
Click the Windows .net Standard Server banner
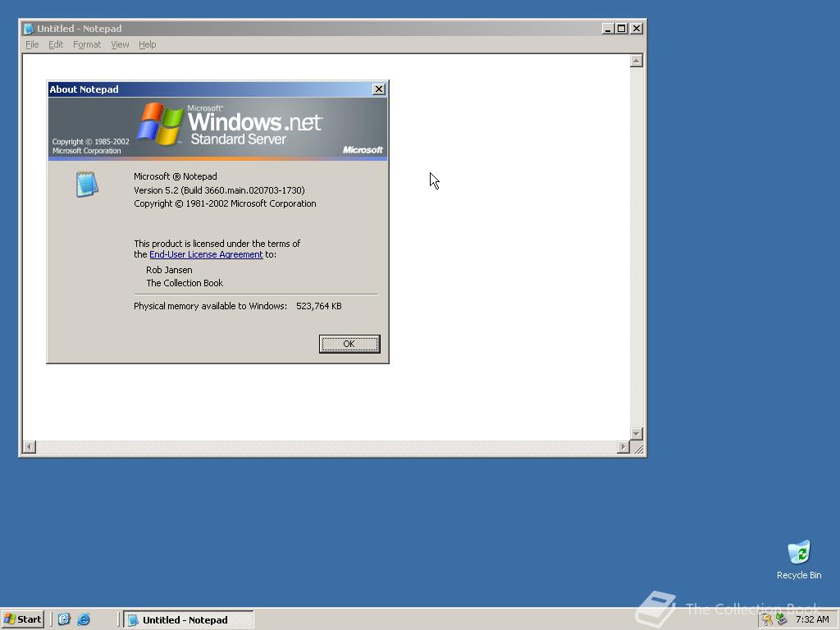tap(217, 129)
